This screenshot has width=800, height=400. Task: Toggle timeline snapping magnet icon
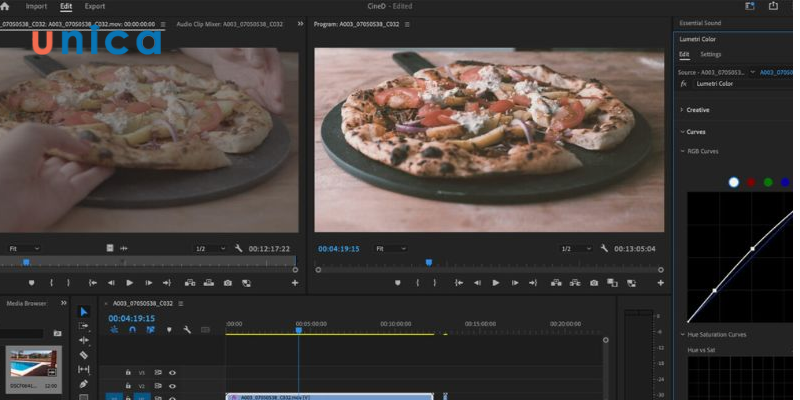(x=130, y=330)
